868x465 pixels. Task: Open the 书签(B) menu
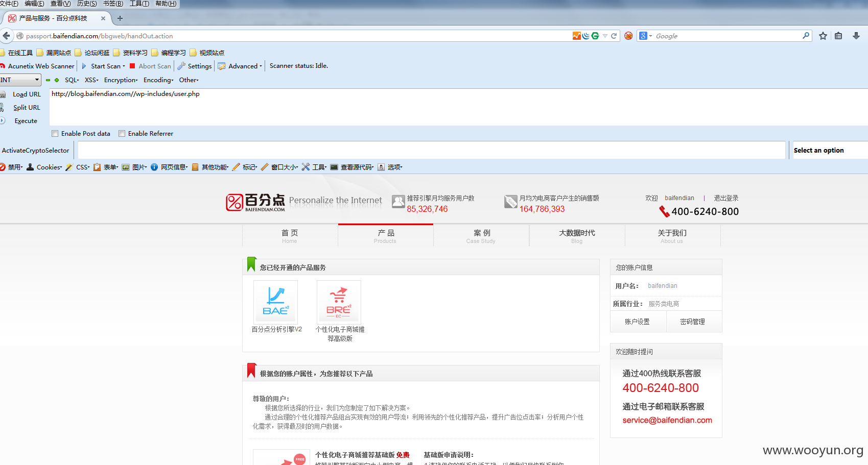113,4
